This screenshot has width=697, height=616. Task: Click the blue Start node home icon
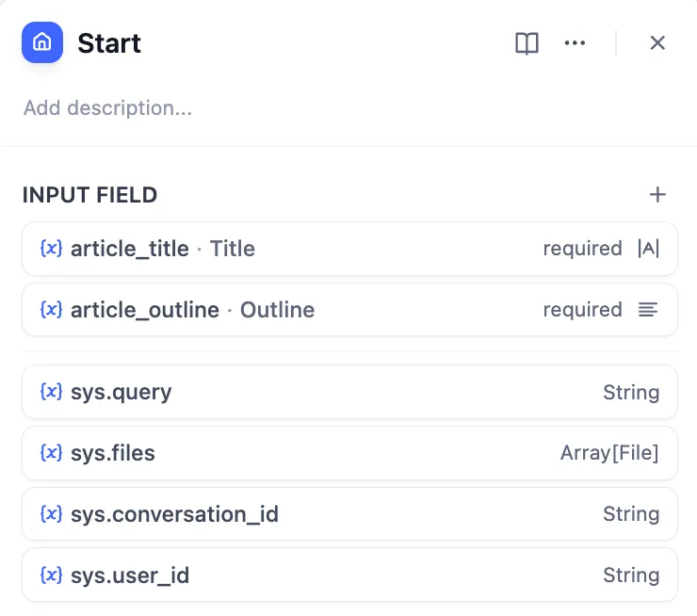42,43
